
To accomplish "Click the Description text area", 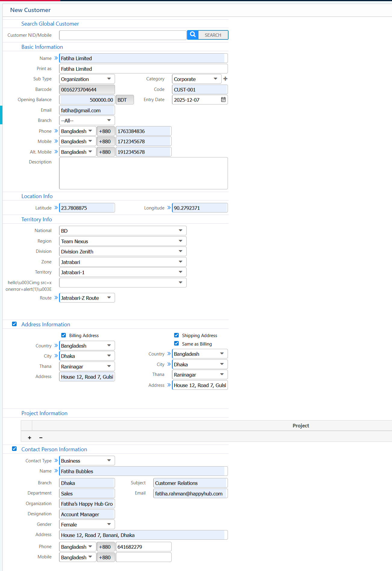I will 143,173.
